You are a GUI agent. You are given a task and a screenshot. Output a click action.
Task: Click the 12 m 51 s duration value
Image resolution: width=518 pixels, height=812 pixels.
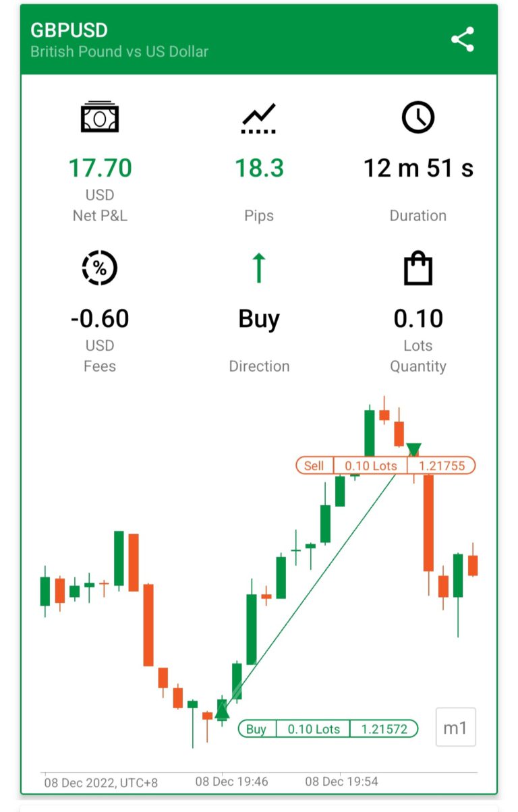click(x=418, y=168)
